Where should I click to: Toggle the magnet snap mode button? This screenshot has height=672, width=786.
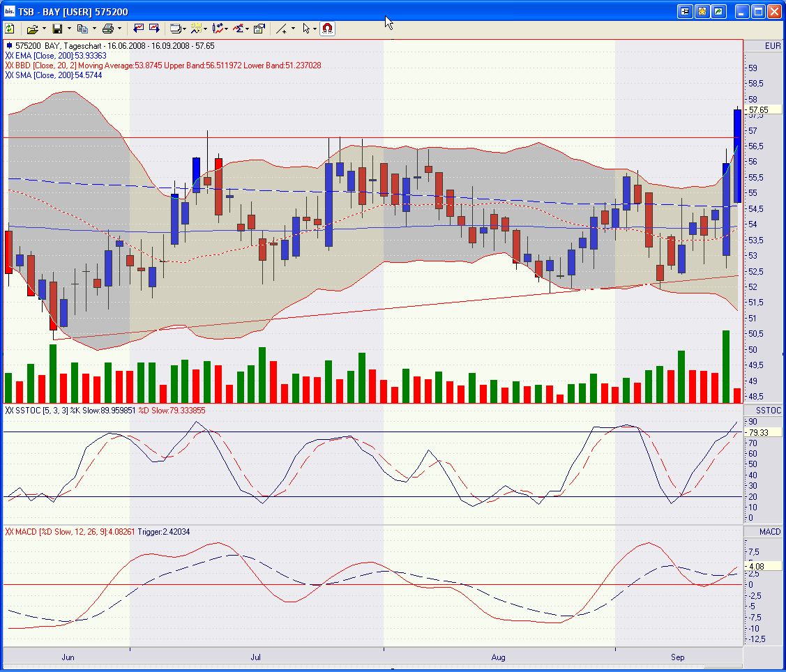327,29
